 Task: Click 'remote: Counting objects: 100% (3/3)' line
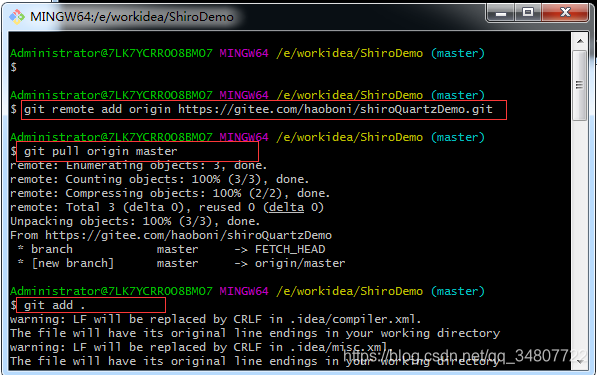point(160,179)
